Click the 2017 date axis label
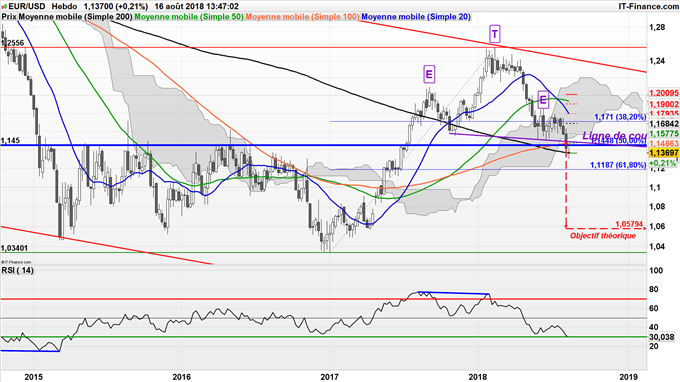This screenshot has width=680, height=382. point(330,377)
